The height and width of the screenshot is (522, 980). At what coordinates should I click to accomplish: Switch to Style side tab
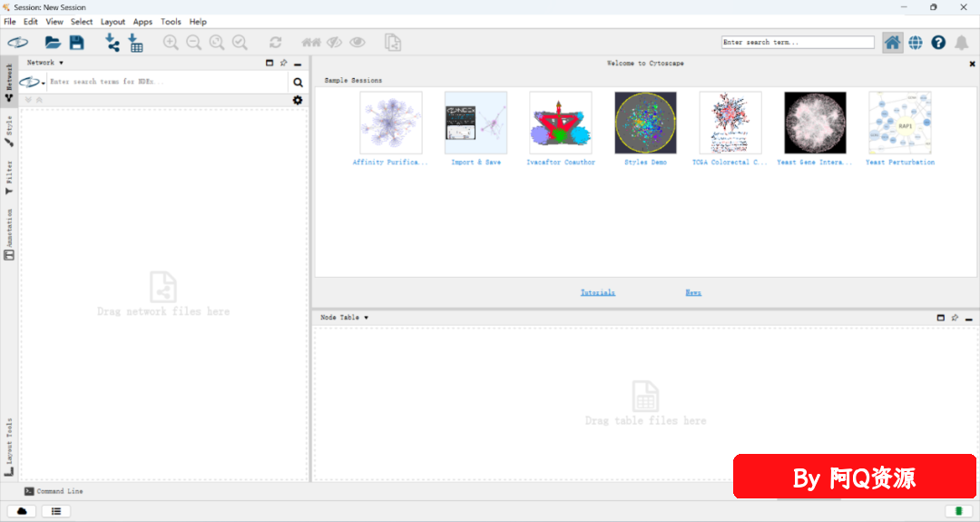tap(9, 132)
